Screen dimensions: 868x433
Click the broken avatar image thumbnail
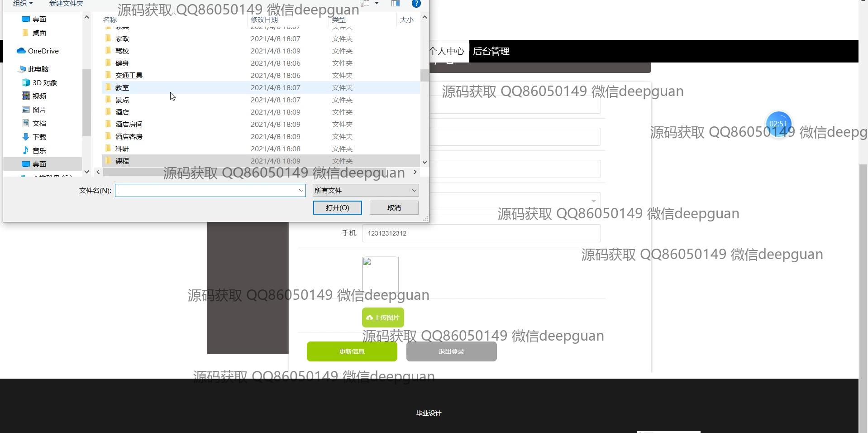click(x=380, y=275)
